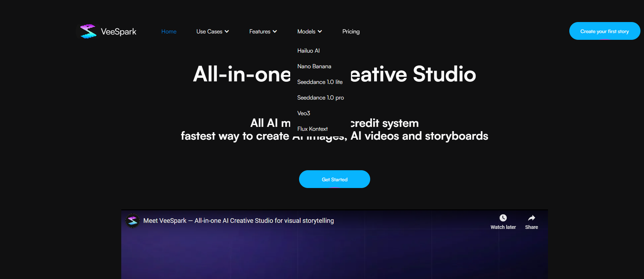
Task: Click the VeeSpark logo icon
Action: click(88, 31)
